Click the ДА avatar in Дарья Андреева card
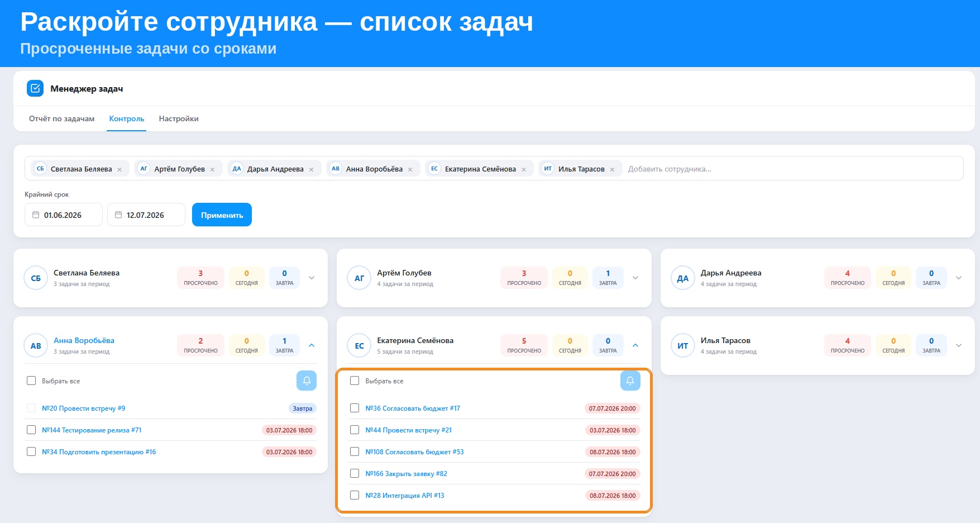 [x=682, y=278]
